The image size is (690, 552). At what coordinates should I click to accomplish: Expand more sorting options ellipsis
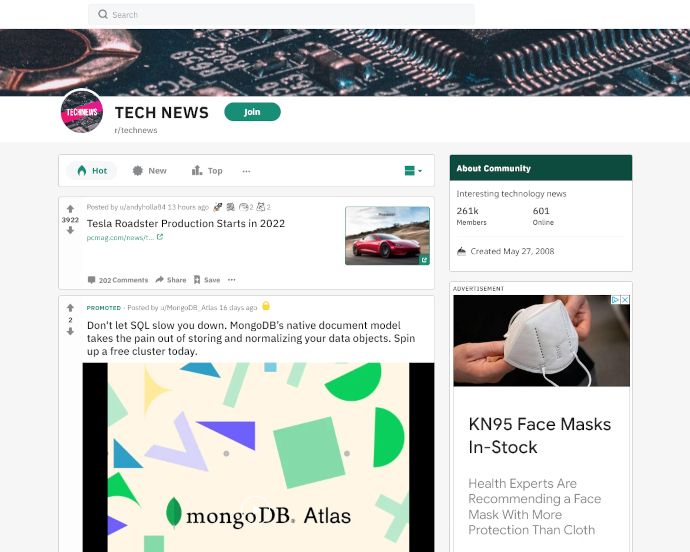click(246, 171)
